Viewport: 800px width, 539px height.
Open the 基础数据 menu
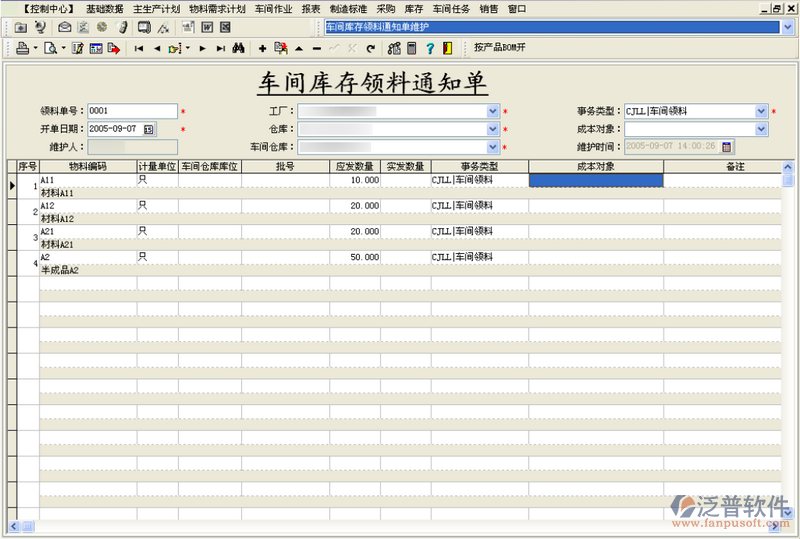click(105, 8)
